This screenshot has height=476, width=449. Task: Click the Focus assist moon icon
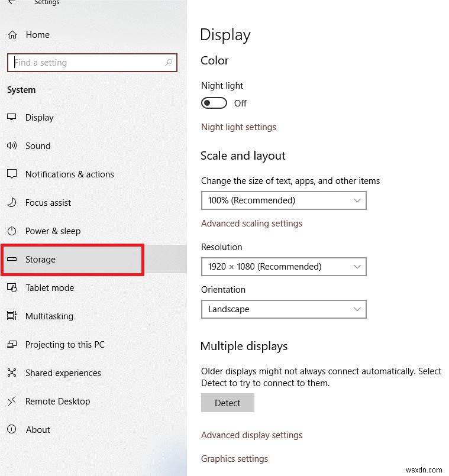coord(12,202)
